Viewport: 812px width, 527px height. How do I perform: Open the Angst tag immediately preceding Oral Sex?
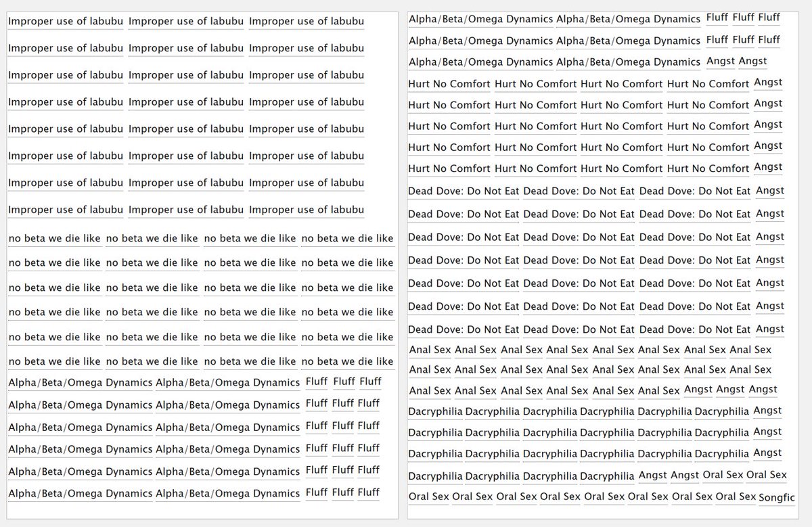point(685,476)
